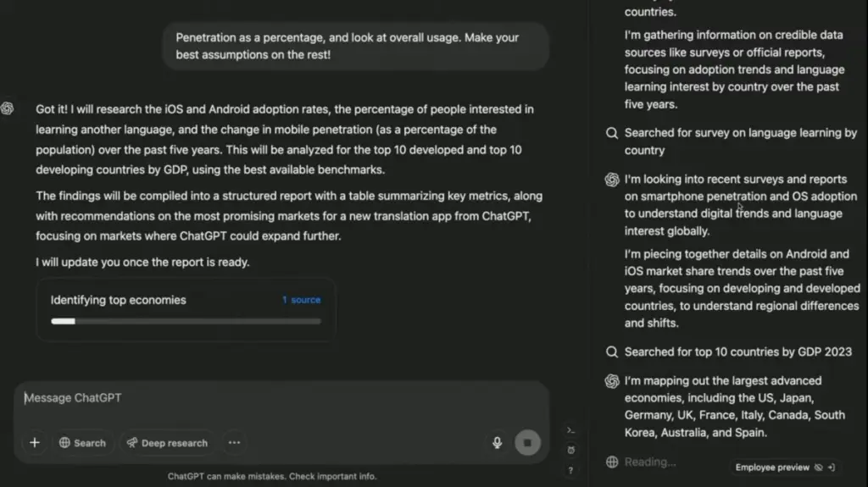This screenshot has width=868, height=487.
Task: Focus the Message ChatGPT input field
Action: click(x=281, y=398)
